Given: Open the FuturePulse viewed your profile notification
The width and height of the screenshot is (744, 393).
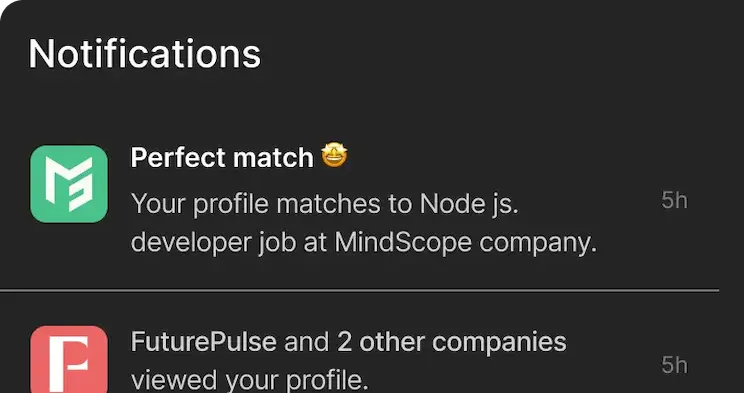Looking at the screenshot, I should pyautogui.click(x=349, y=361).
